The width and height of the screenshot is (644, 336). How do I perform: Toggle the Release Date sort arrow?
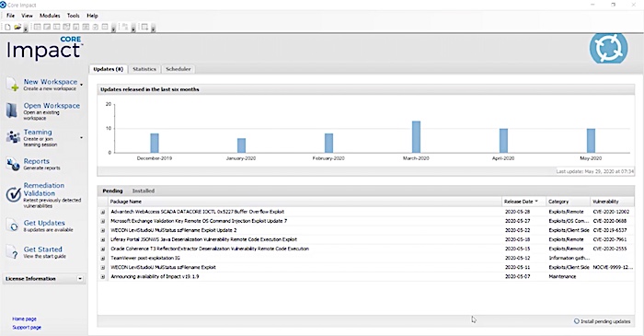pos(536,202)
